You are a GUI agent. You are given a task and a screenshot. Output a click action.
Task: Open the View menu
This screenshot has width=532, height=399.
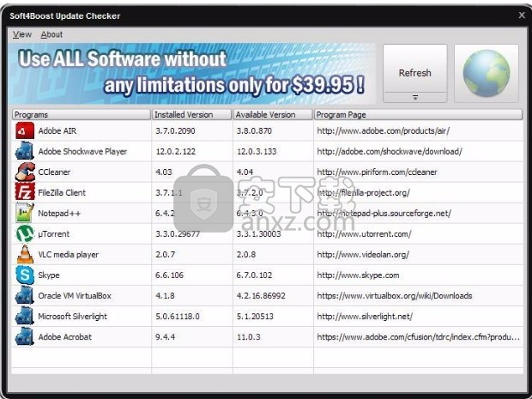(22, 34)
